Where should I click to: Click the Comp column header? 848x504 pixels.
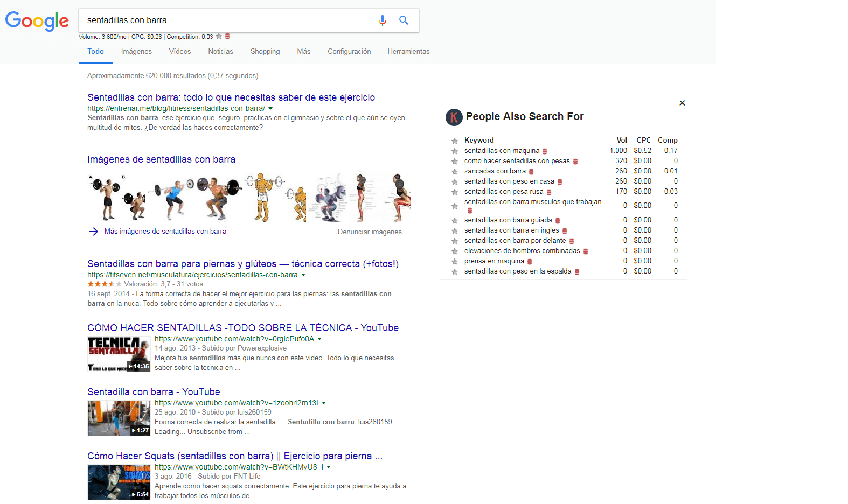pos(668,140)
